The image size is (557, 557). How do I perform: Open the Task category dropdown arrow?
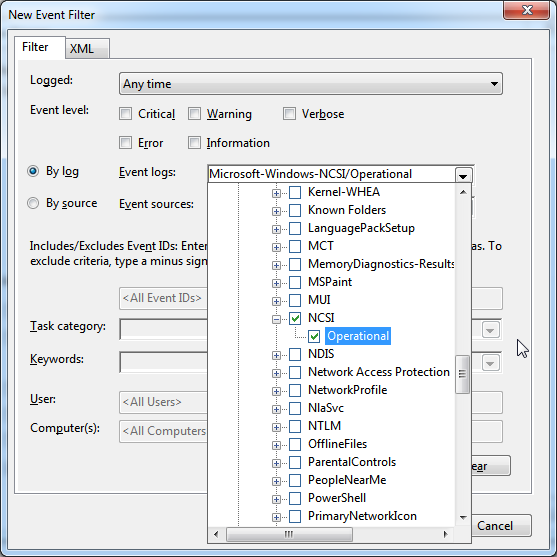pos(490,330)
